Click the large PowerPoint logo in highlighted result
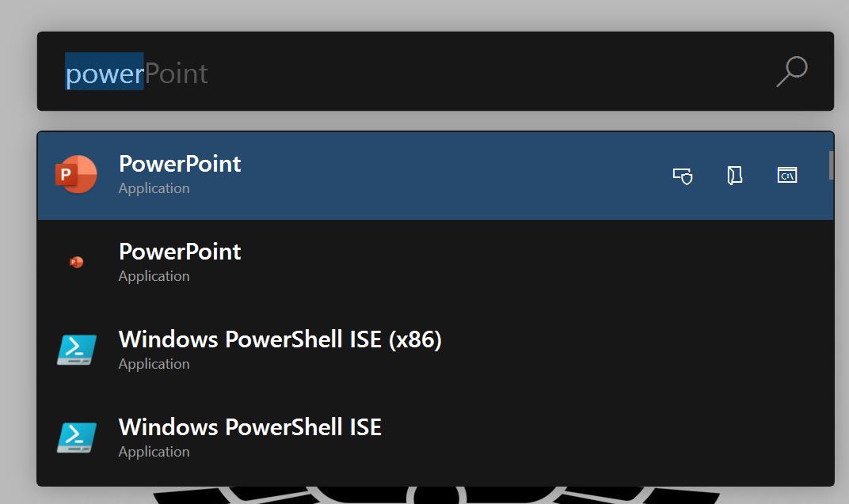The width and height of the screenshot is (849, 504). click(76, 174)
